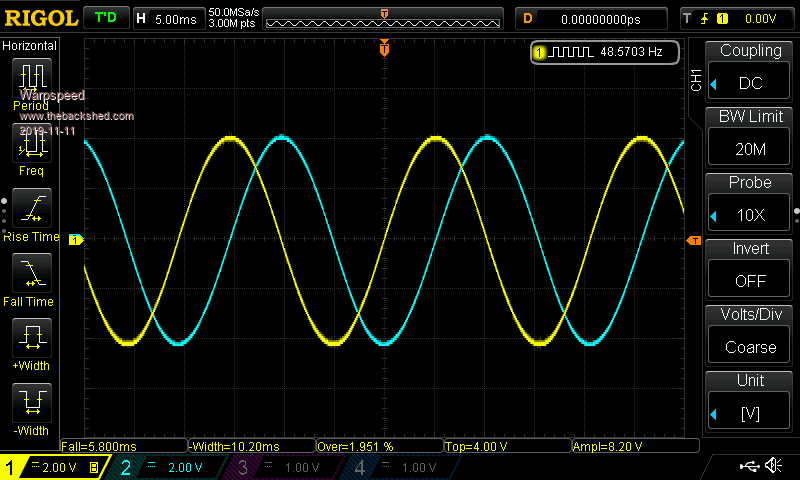Select channel 1 tab at bottom
This screenshot has height=480, width=800.
pyautogui.click(x=52, y=467)
